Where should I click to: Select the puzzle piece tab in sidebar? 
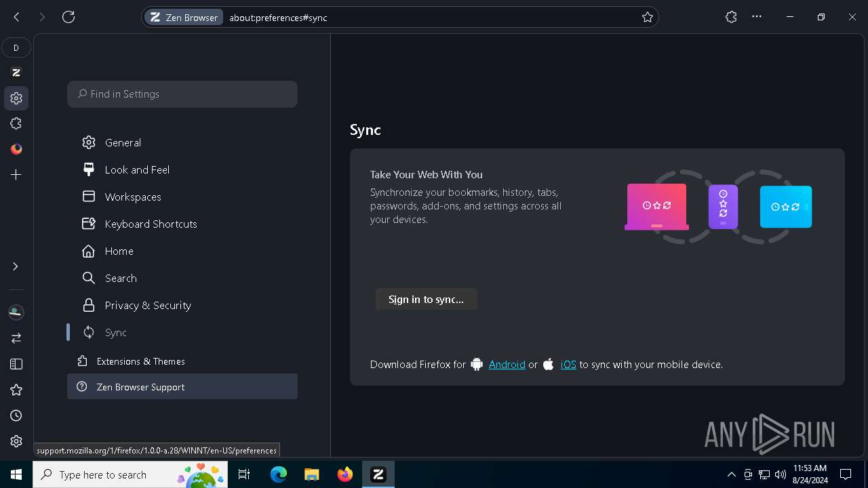coord(16,123)
